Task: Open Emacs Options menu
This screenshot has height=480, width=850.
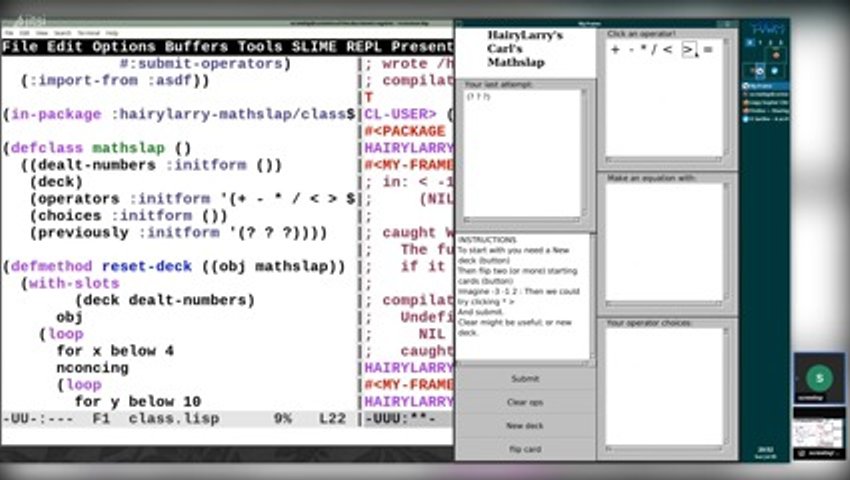Action: [x=124, y=47]
